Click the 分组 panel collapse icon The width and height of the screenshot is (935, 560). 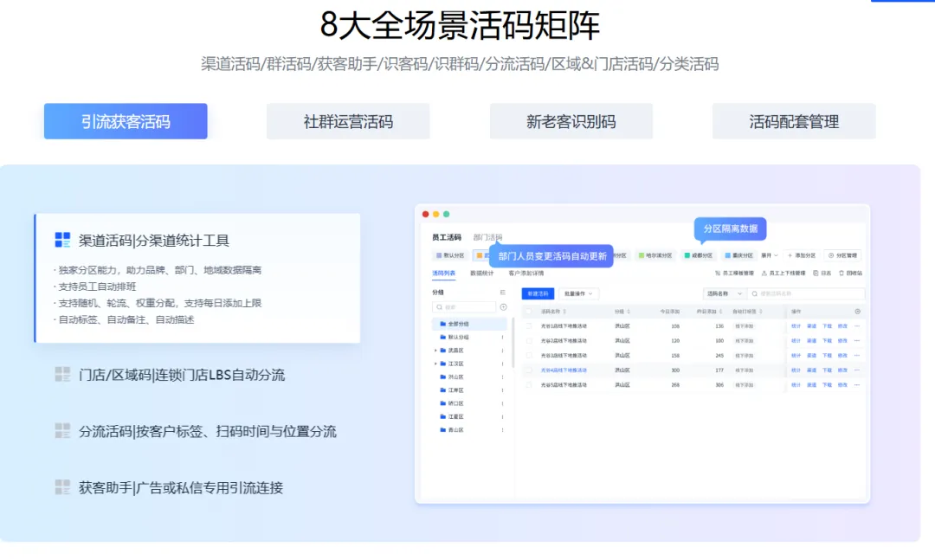pyautogui.click(x=503, y=293)
